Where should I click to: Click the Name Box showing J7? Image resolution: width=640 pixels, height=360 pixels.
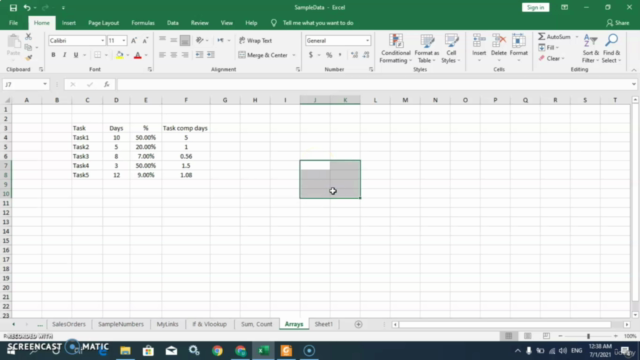pyautogui.click(x=22, y=84)
